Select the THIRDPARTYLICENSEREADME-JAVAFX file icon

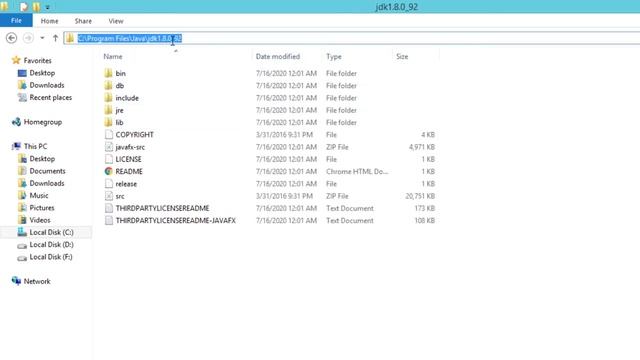[x=109, y=220]
